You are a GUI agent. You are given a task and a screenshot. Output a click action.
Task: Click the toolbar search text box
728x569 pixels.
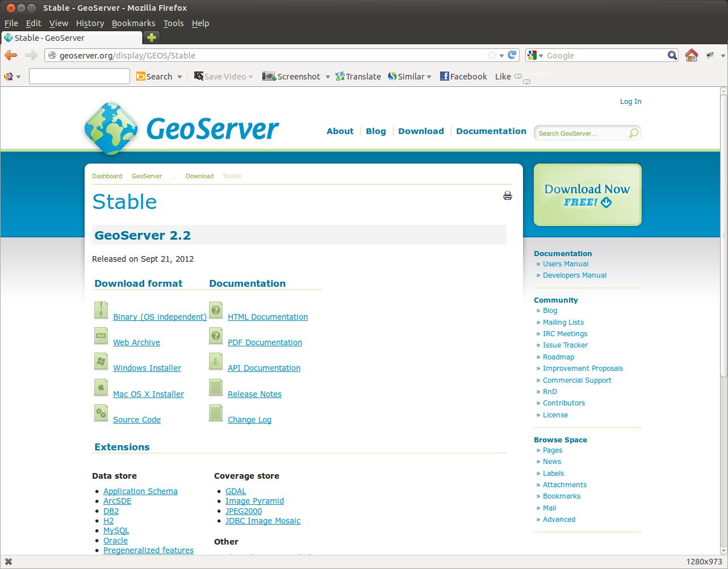click(79, 76)
